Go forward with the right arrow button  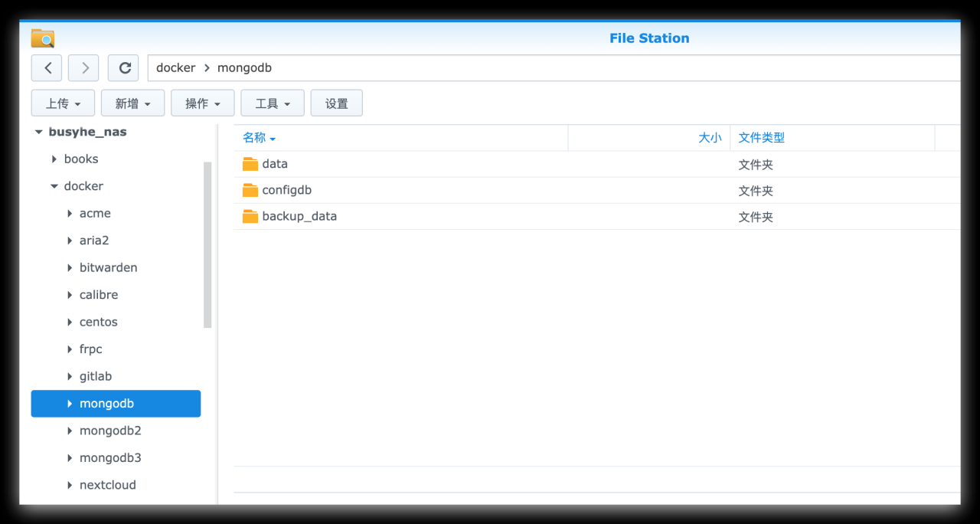pyautogui.click(x=83, y=67)
